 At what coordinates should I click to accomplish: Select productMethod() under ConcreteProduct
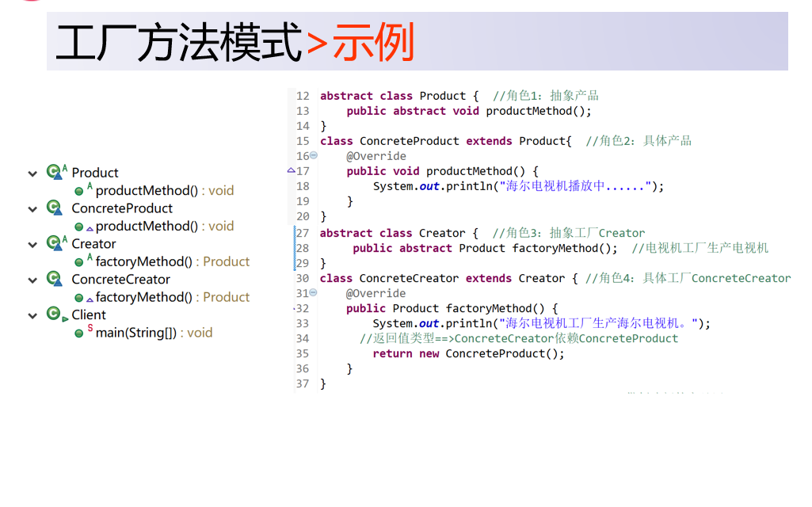pos(165,226)
